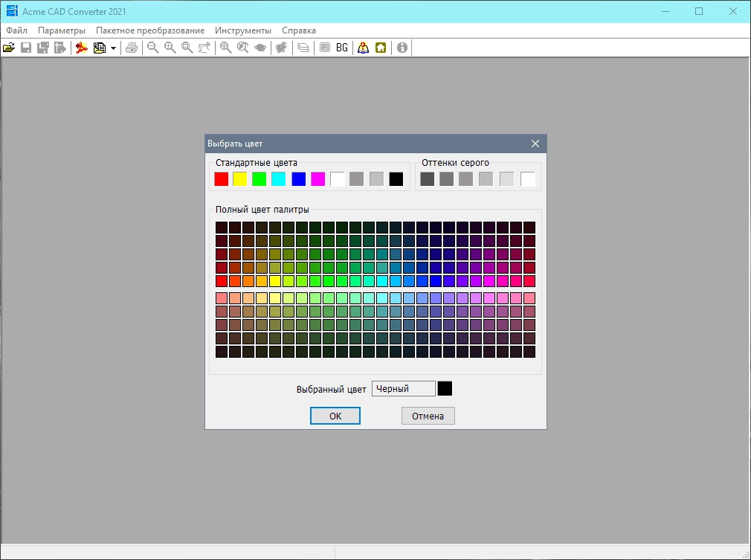Open the Параметры menu
The image size is (751, 560).
pyautogui.click(x=62, y=30)
